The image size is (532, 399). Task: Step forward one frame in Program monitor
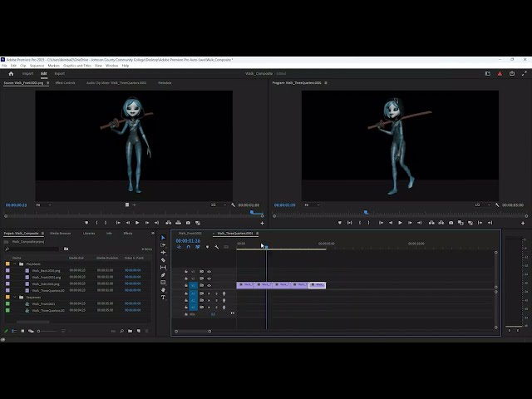click(410, 223)
